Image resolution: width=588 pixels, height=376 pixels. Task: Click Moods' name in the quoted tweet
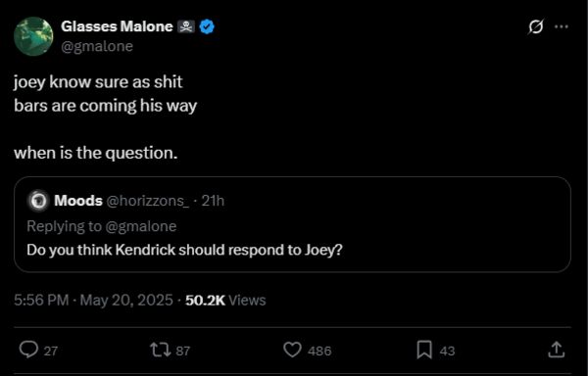pyautogui.click(x=78, y=201)
